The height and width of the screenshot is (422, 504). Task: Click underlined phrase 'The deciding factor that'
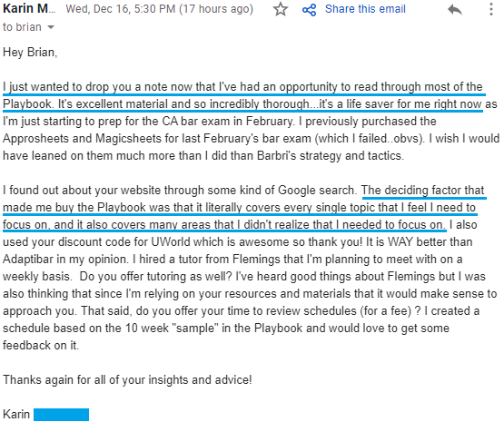pyautogui.click(x=423, y=190)
